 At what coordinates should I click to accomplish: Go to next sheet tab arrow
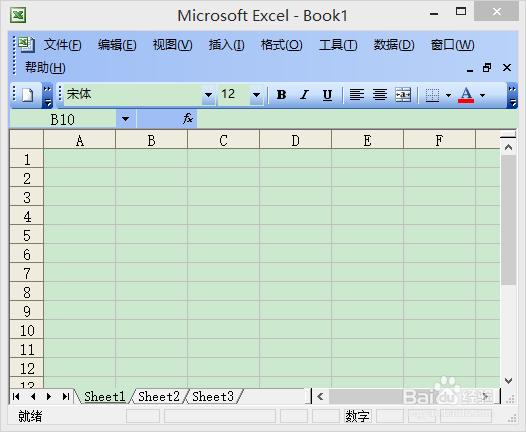pyautogui.click(x=49, y=397)
